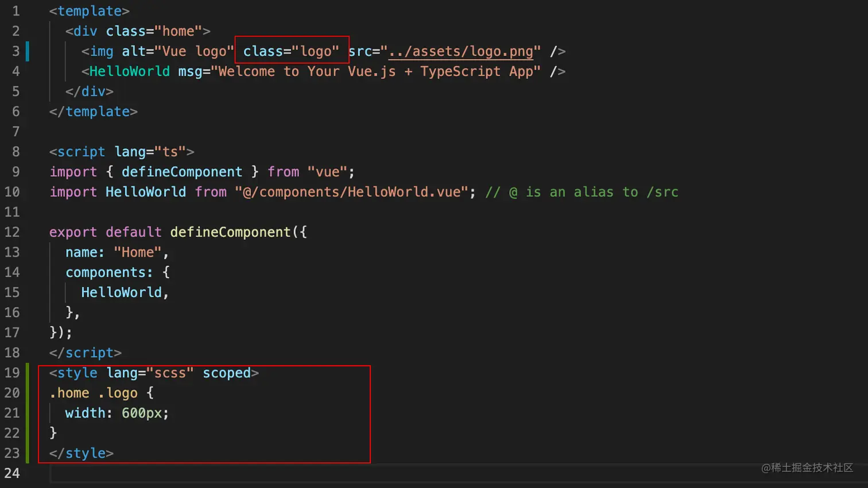Click the class="logo" attribute on the img tag
The height and width of the screenshot is (488, 868).
[x=291, y=51]
